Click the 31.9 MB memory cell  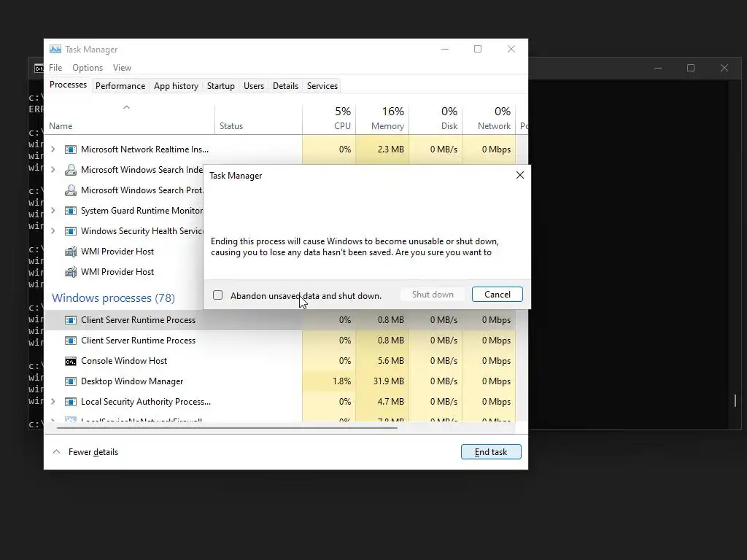382,381
